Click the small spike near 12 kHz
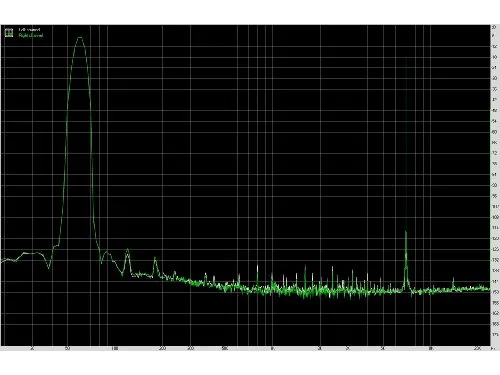The width and height of the screenshot is (500, 375). click(453, 278)
